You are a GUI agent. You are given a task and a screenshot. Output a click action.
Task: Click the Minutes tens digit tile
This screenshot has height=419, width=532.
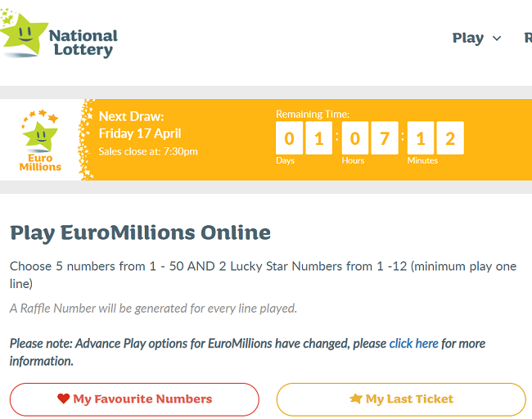pos(421,138)
